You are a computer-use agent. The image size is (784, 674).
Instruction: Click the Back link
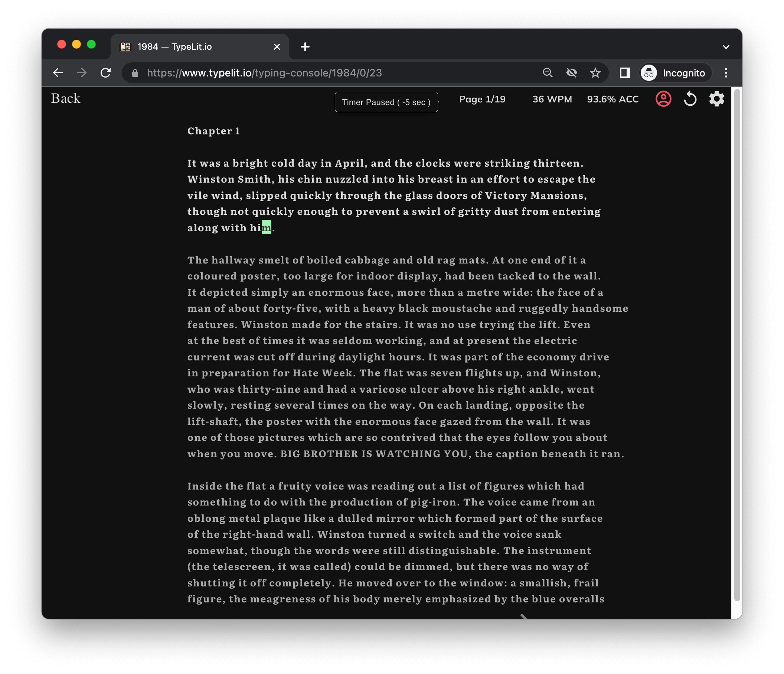pyautogui.click(x=66, y=98)
